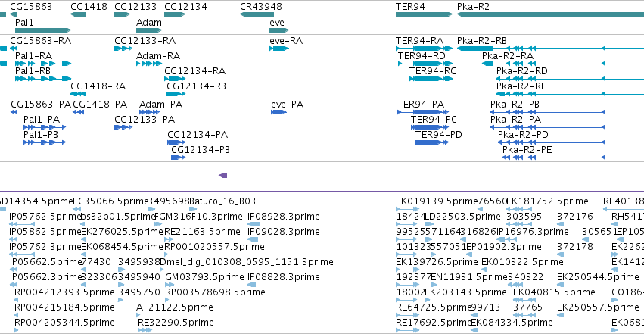The width and height of the screenshot is (644, 334).
Task: Select protein CG15863-PA
Action: [x=41, y=105]
